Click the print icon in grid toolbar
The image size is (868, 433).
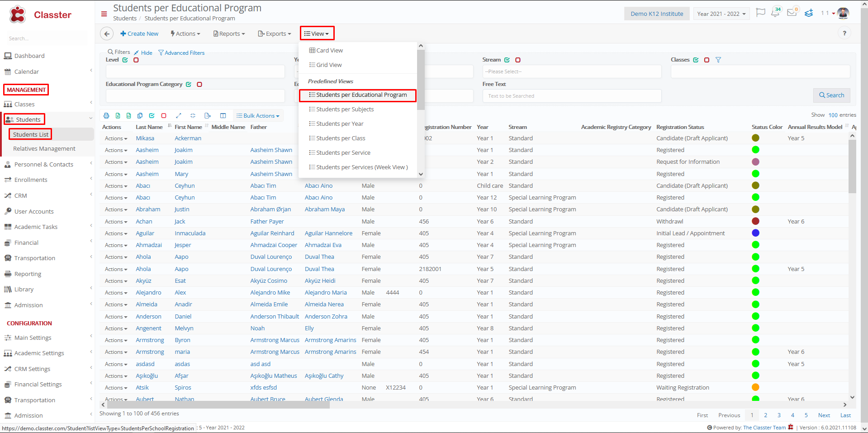[106, 115]
